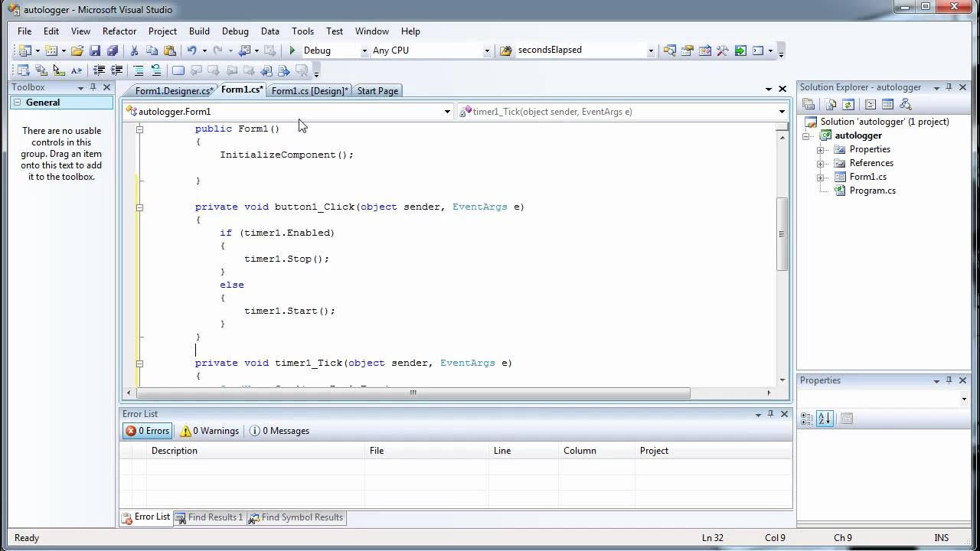Select Program.cs in Solution Explorer
This screenshot has height=551, width=980.
872,191
